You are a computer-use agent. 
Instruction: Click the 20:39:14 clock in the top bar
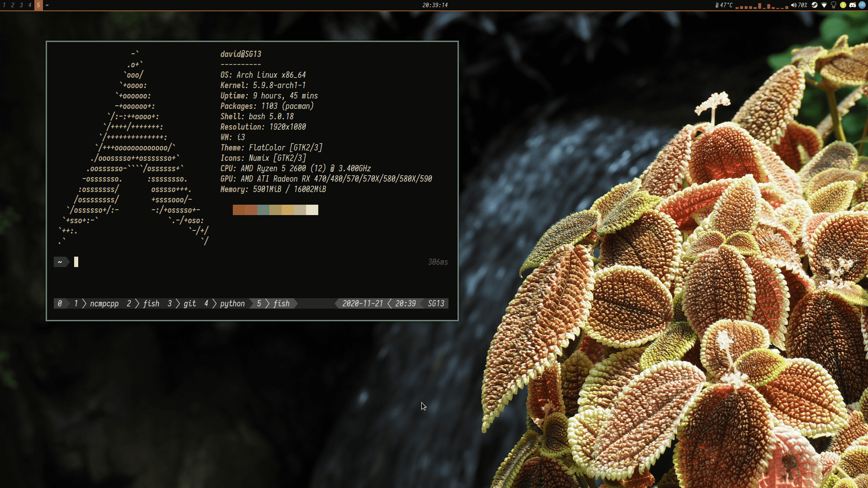(x=435, y=5)
